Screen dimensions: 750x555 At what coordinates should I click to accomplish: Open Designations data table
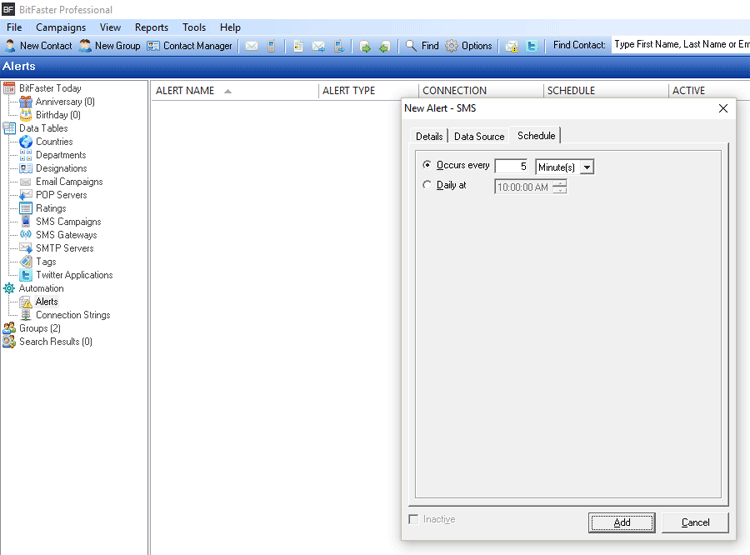tap(61, 168)
